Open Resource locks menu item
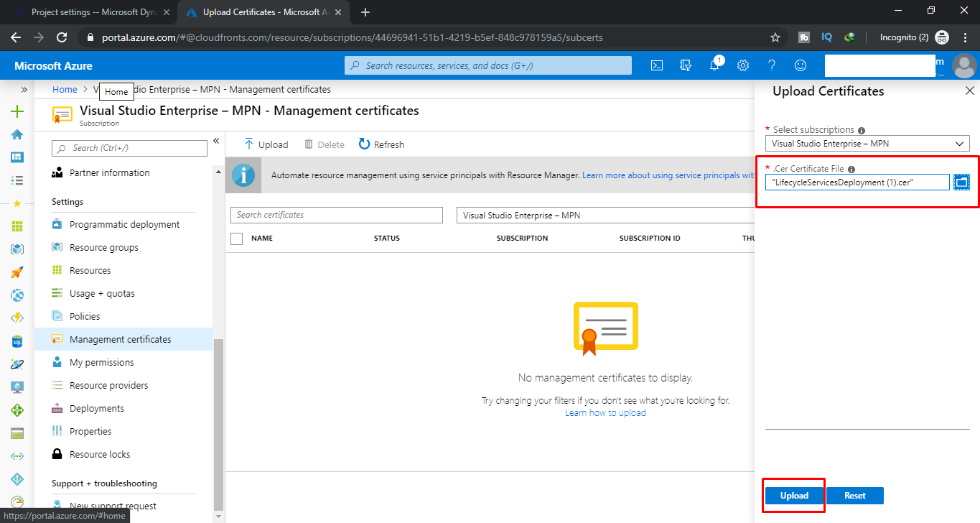Viewport: 980px width, 523px height. [100, 455]
